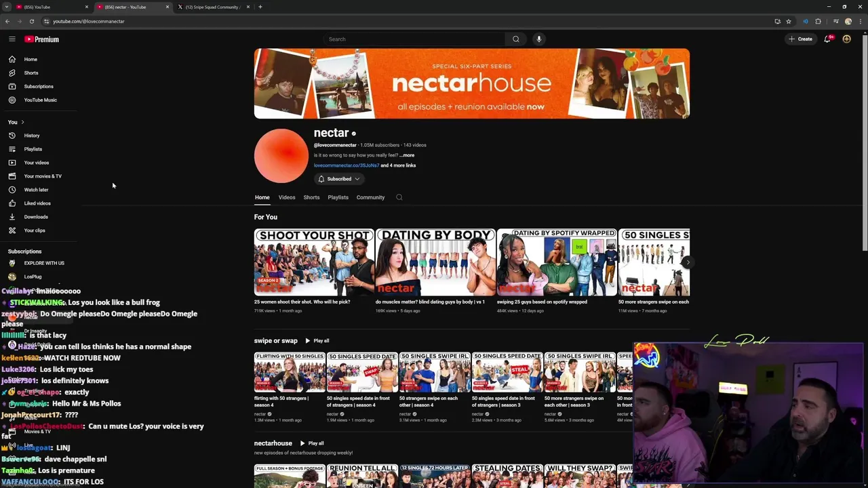Open a new browser tab with plus button
The height and width of the screenshot is (488, 868).
point(260,7)
